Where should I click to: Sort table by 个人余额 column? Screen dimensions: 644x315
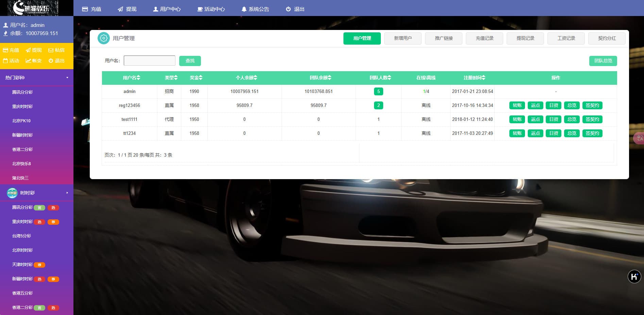pyautogui.click(x=246, y=78)
